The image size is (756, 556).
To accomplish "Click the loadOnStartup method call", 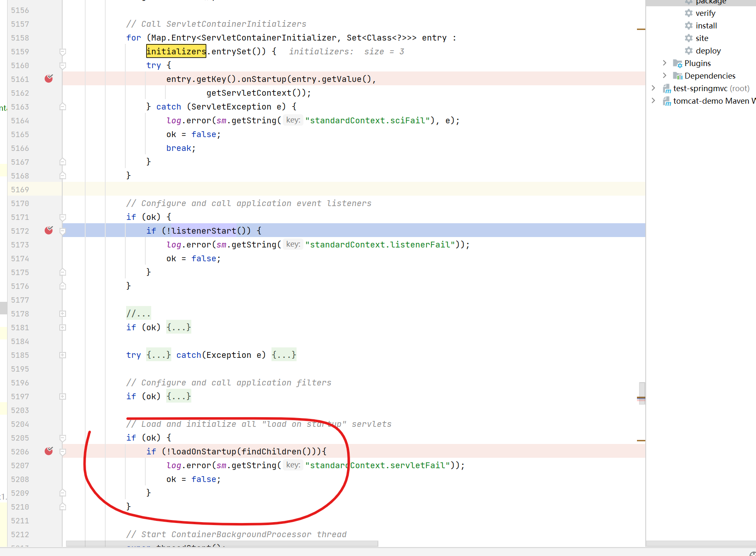I will (204, 451).
